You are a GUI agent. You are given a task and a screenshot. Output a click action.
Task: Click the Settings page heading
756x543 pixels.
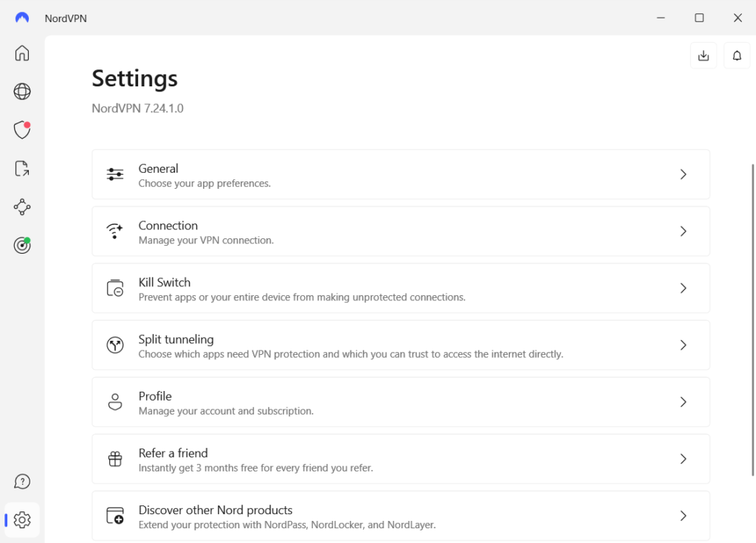pyautogui.click(x=134, y=78)
